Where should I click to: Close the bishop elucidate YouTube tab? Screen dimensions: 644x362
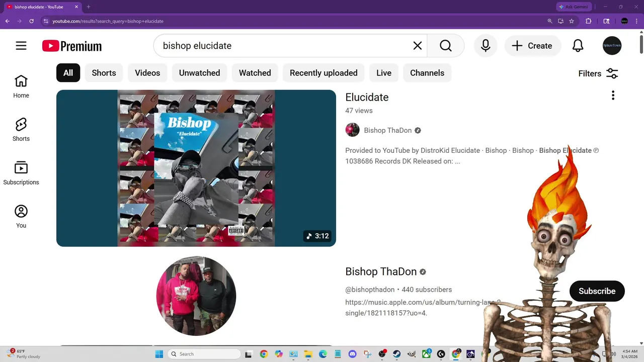click(x=76, y=7)
